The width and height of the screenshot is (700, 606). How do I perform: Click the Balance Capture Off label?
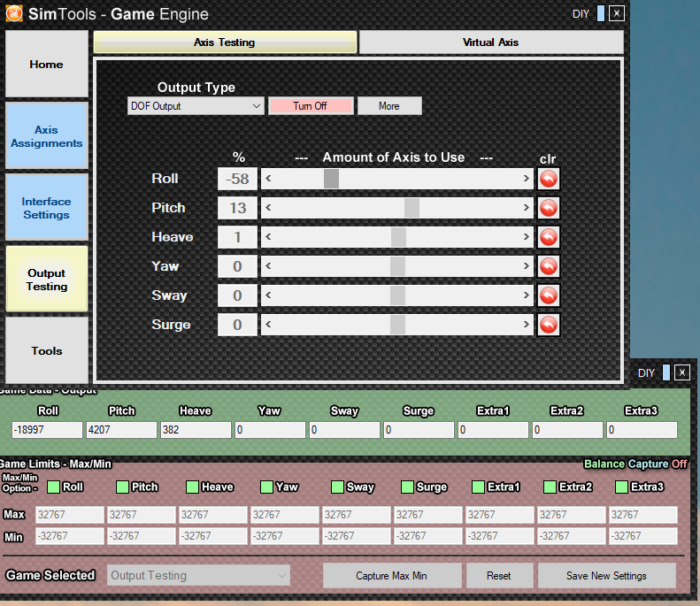click(x=635, y=464)
